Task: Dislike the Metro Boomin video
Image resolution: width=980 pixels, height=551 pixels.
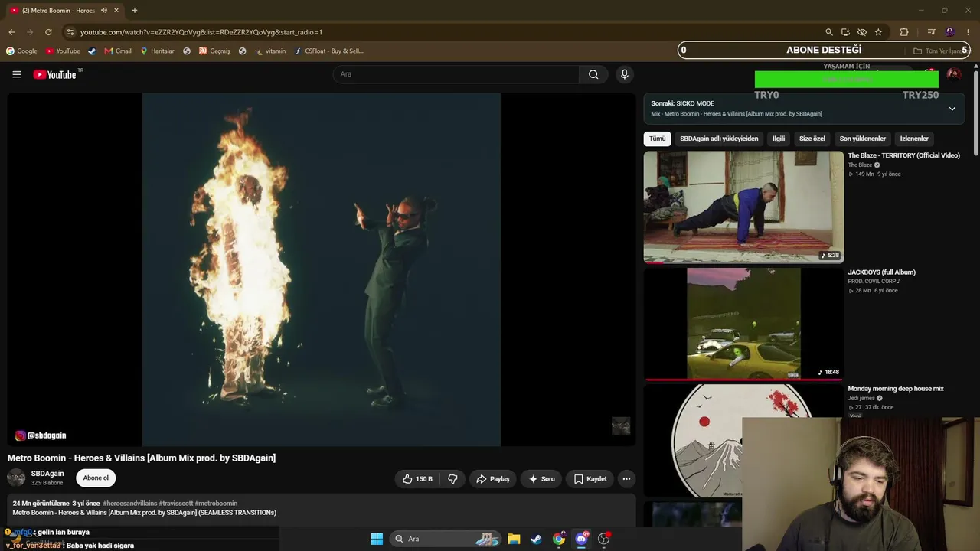Action: (452, 479)
